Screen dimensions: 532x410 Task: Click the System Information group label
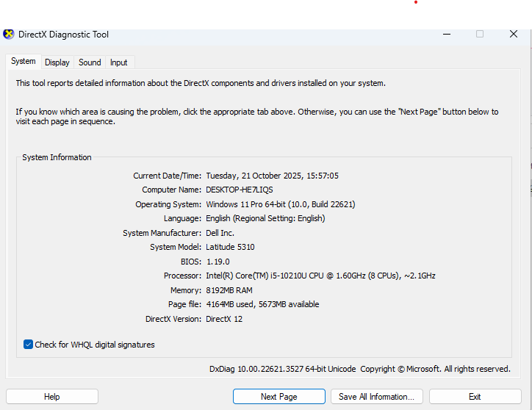(57, 157)
